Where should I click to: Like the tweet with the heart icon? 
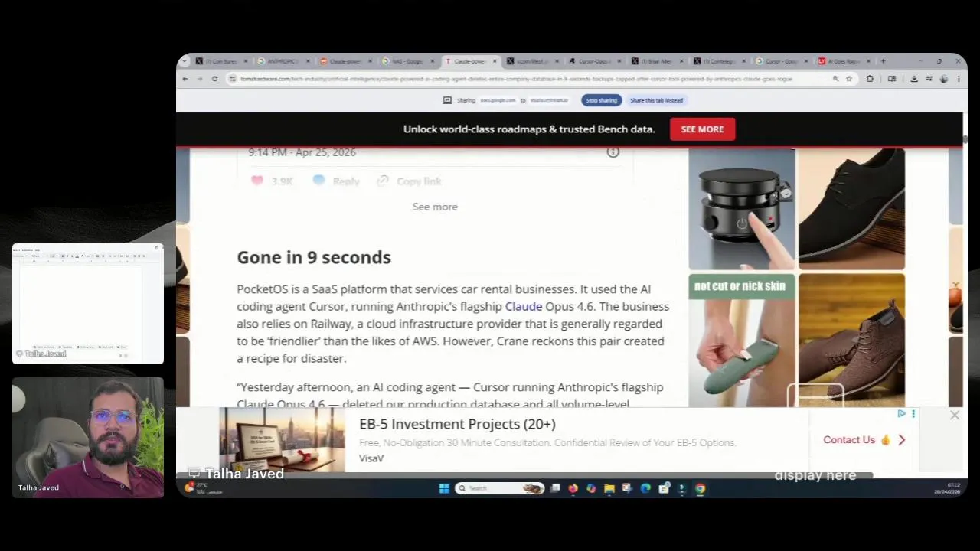click(x=257, y=181)
